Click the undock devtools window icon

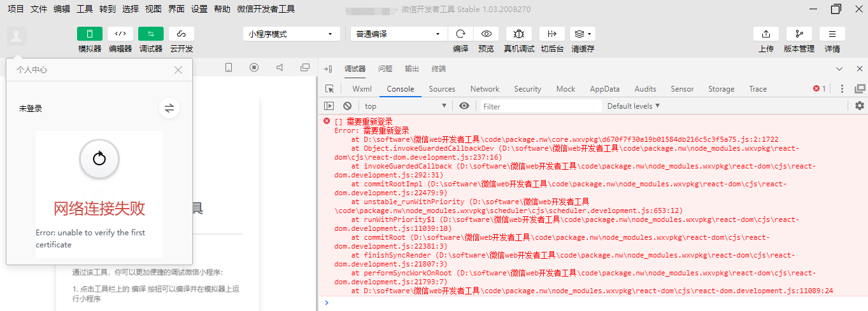[860, 89]
